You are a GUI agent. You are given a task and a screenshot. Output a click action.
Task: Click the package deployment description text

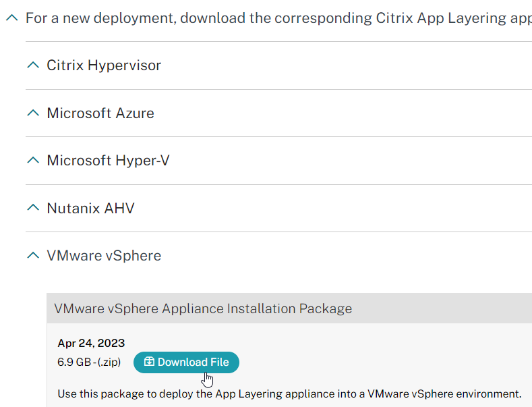pyautogui.click(x=289, y=394)
